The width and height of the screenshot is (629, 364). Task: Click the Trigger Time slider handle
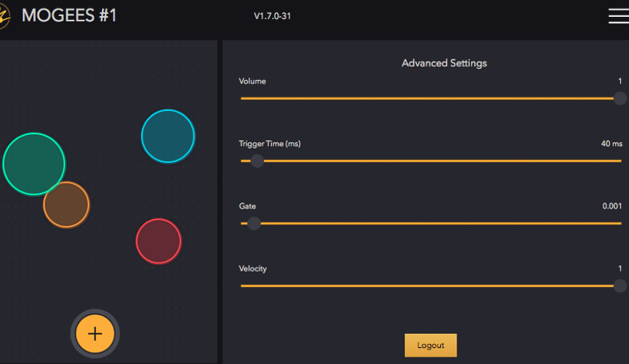pos(257,161)
